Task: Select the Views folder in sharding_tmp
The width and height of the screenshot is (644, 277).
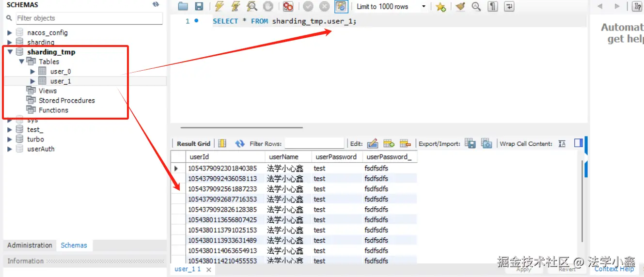Action: coord(47,91)
